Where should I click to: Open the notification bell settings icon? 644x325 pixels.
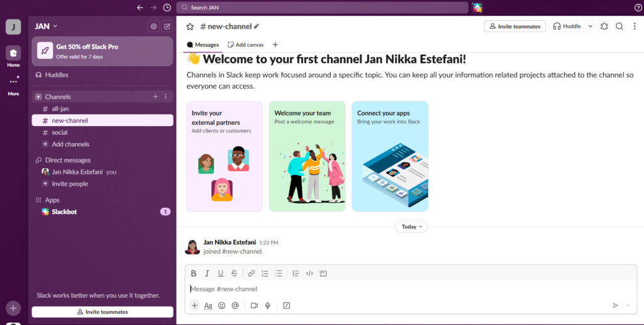click(x=604, y=26)
